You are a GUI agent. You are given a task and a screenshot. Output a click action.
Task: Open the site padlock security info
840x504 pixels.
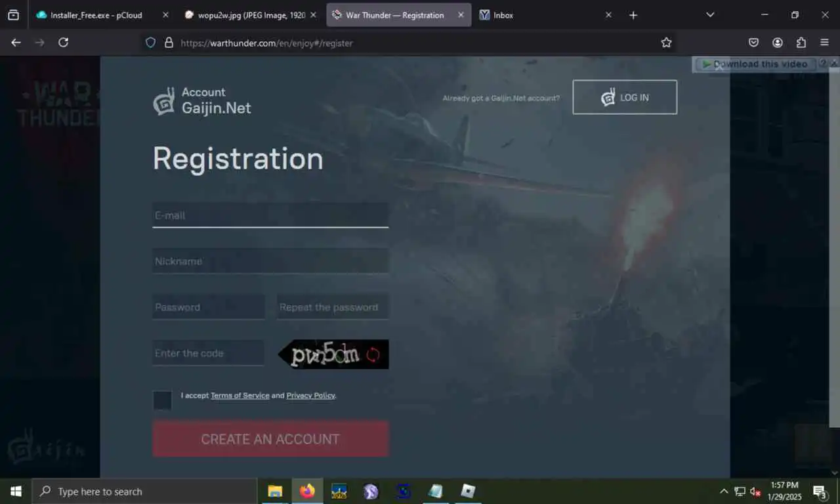(x=169, y=43)
